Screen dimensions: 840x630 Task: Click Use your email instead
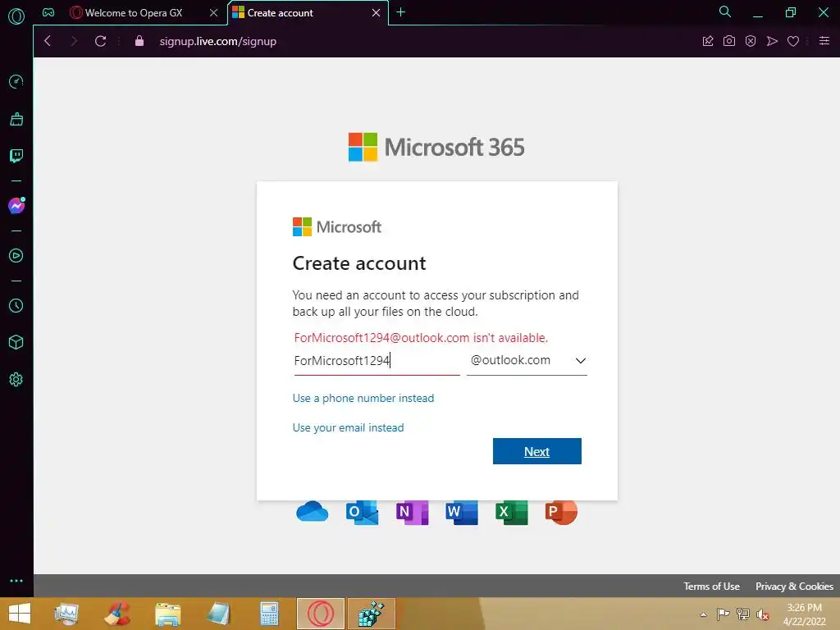(348, 427)
